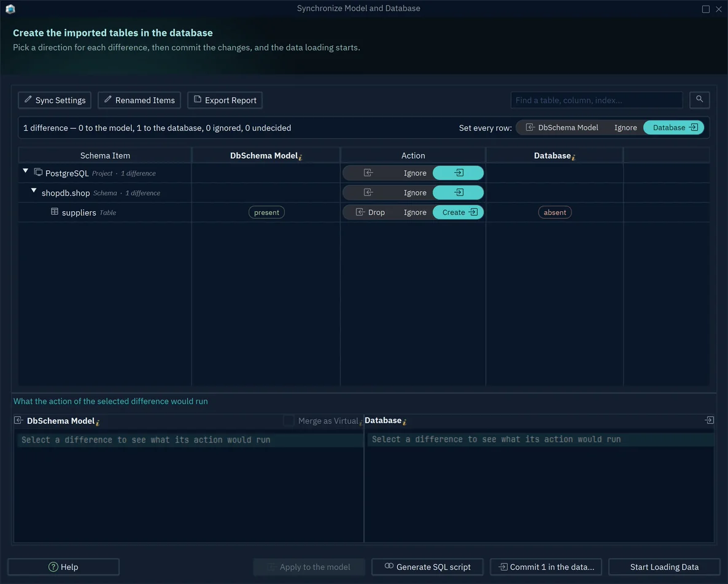Image resolution: width=728 pixels, height=584 pixels.
Task: Set shopdb.shop row to database direction
Action: click(x=459, y=192)
